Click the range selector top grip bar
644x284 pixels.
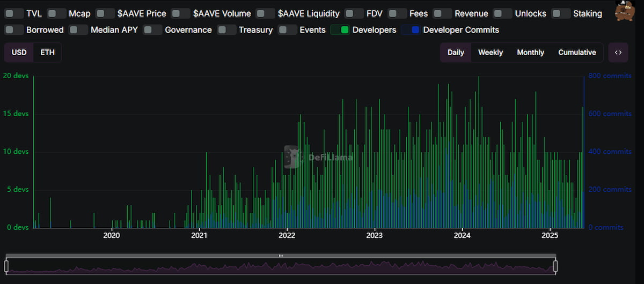(x=281, y=256)
